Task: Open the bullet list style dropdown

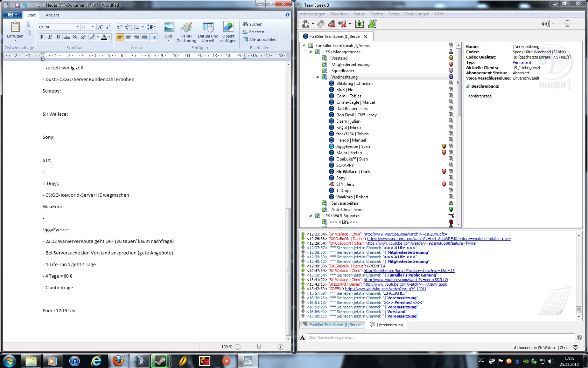Action: (x=142, y=27)
